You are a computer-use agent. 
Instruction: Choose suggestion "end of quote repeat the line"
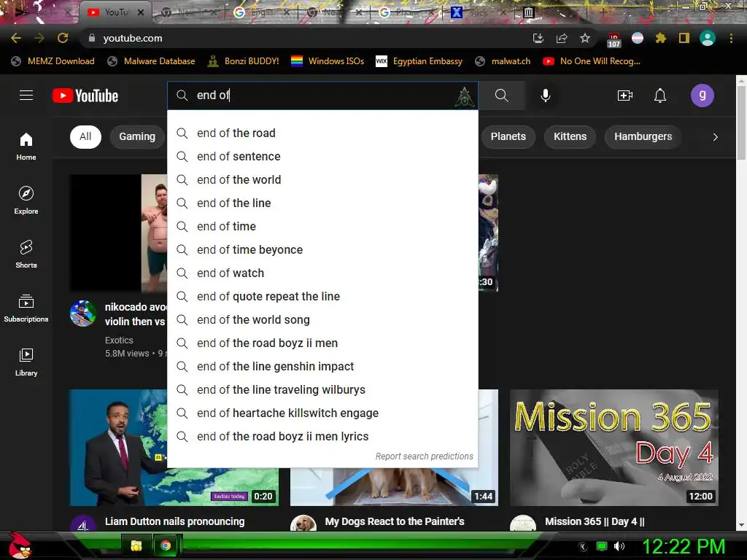tap(322, 296)
